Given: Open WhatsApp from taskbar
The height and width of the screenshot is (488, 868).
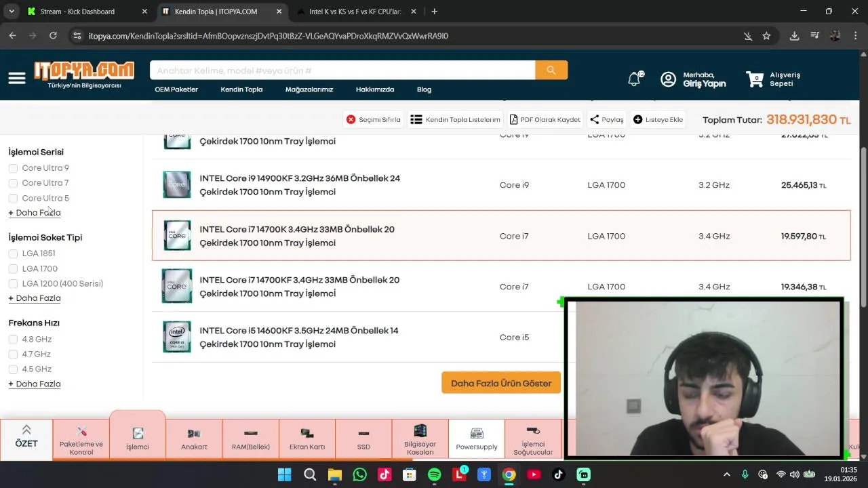Looking at the screenshot, I should click(359, 474).
